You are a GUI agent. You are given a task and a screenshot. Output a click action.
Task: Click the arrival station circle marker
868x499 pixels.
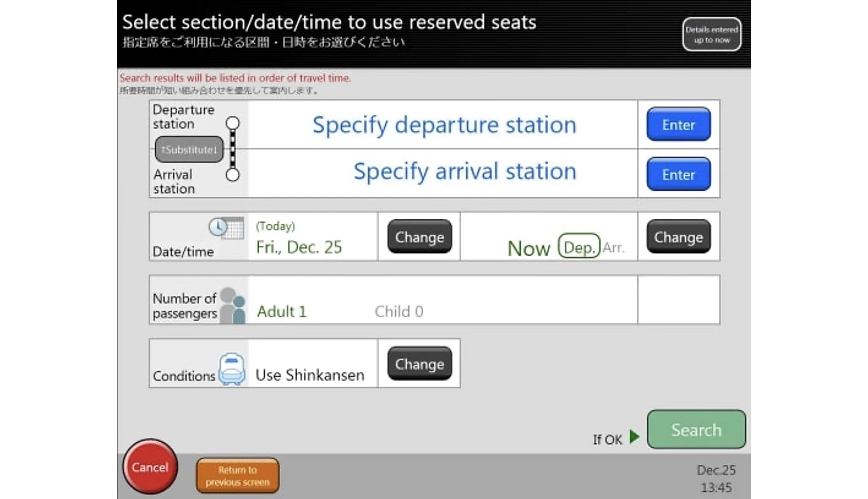coord(233,175)
